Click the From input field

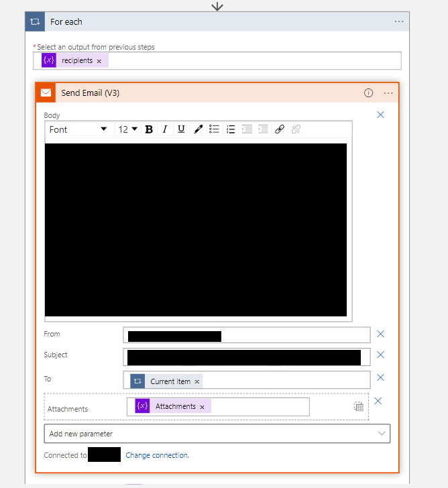pyautogui.click(x=247, y=335)
